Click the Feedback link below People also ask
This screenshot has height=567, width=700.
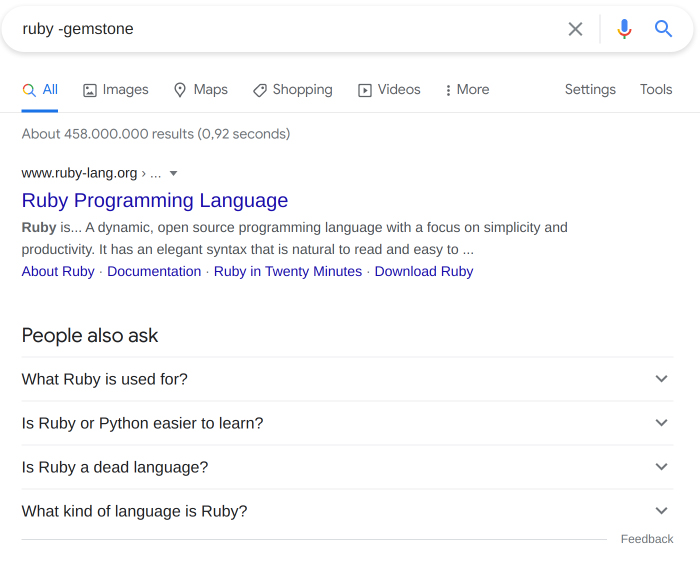coord(647,539)
